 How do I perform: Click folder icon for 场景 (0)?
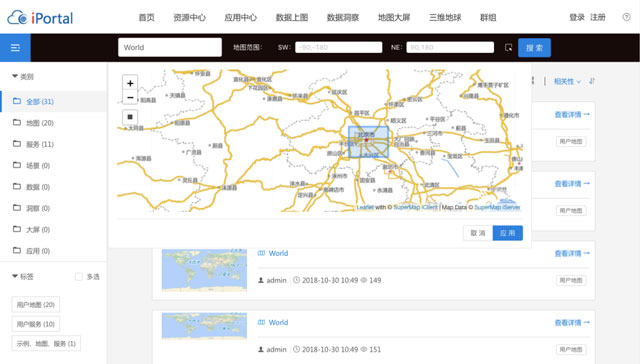point(17,165)
